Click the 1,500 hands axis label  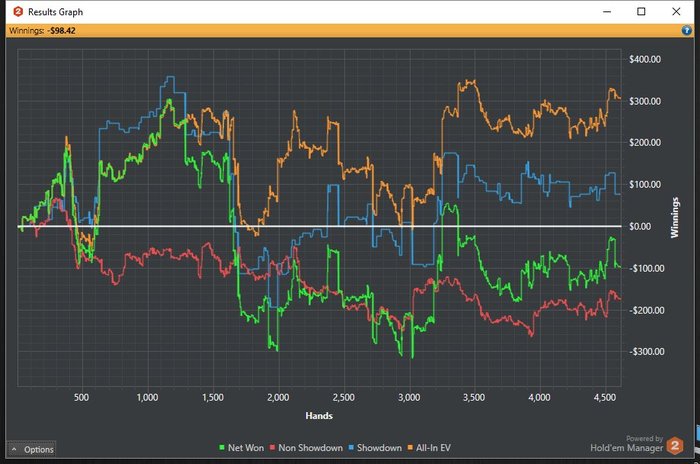point(212,397)
